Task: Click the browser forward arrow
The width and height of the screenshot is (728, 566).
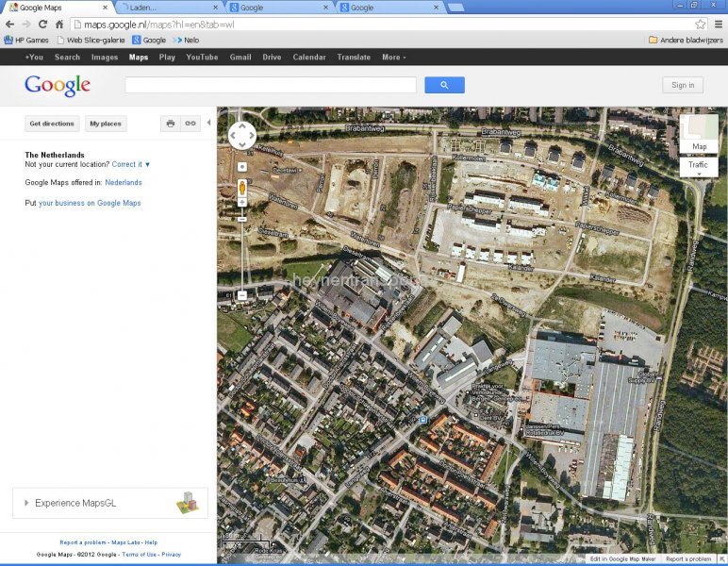Action: click(x=26, y=25)
